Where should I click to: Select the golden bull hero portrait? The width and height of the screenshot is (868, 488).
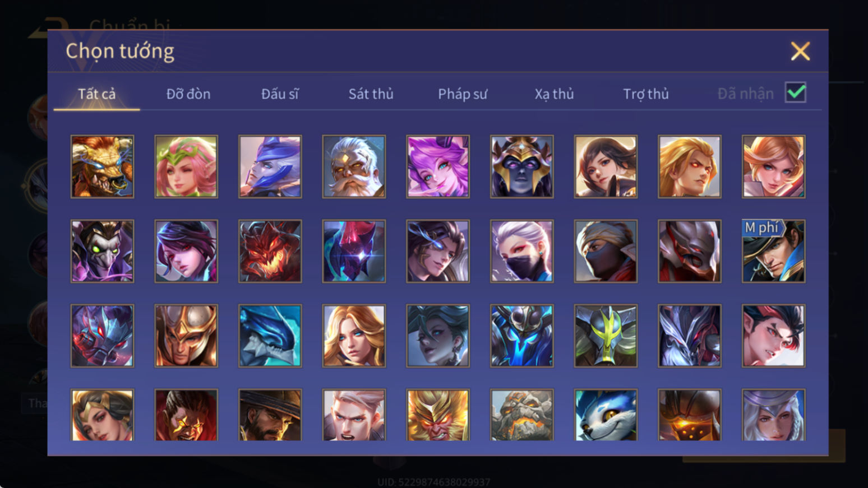click(102, 166)
